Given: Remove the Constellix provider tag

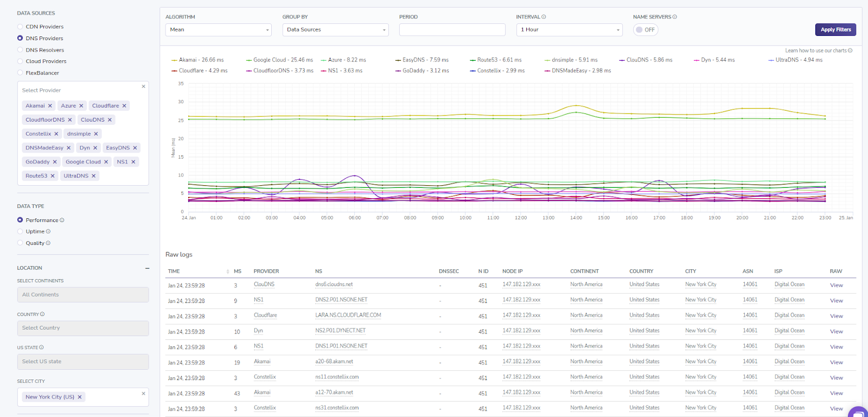Looking at the screenshot, I should click(56, 134).
